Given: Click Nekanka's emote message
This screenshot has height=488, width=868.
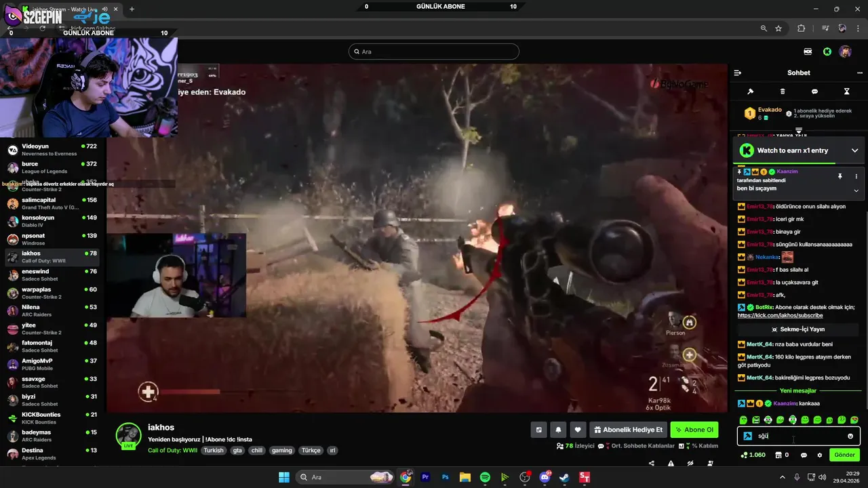Looking at the screenshot, I should [x=787, y=257].
